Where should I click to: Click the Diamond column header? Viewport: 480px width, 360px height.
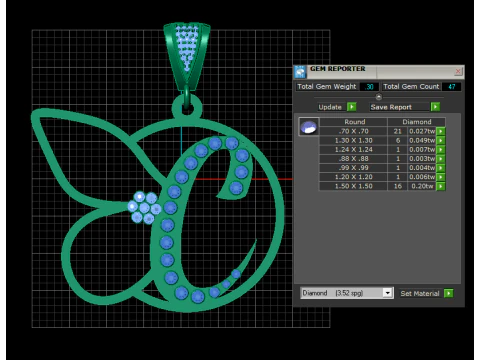(x=417, y=122)
